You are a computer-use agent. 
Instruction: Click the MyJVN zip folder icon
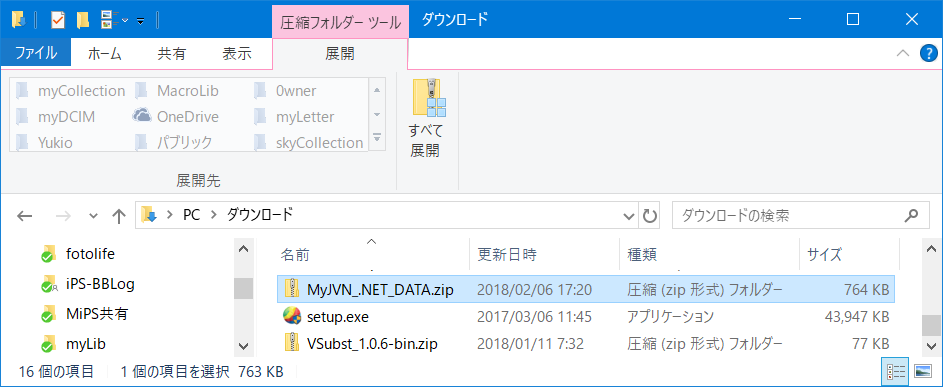(x=291, y=289)
